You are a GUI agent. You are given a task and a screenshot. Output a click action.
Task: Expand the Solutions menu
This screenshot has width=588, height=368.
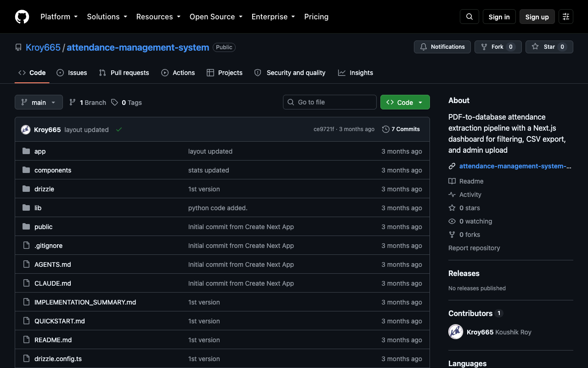click(107, 17)
